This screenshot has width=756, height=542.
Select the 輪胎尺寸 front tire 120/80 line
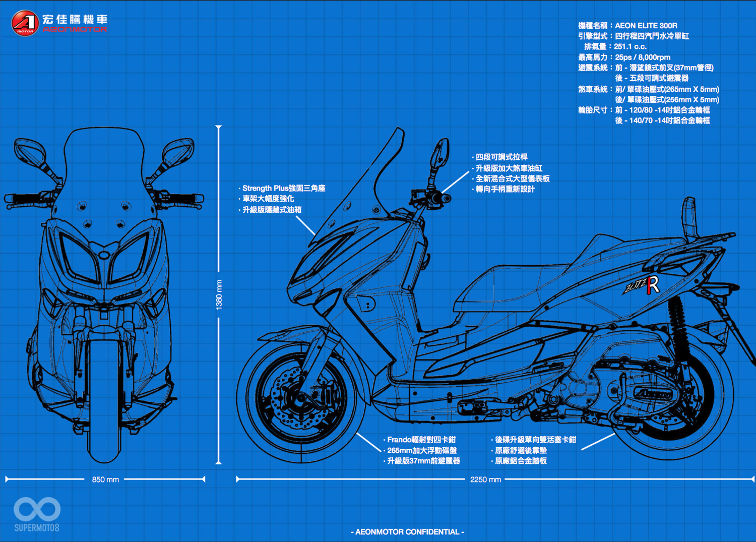pos(644,110)
